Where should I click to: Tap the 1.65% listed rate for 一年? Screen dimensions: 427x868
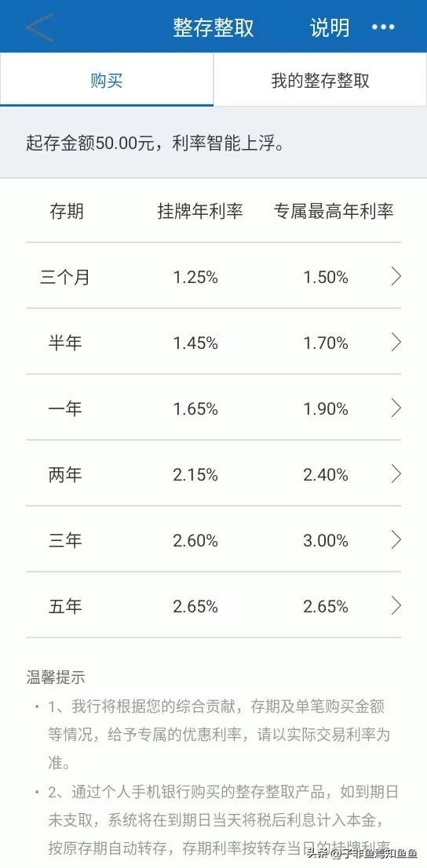195,409
